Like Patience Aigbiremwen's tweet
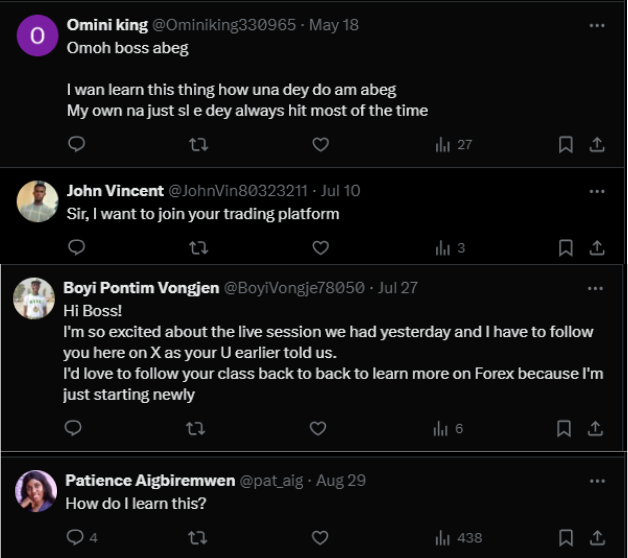Image resolution: width=628 pixels, height=558 pixels. click(318, 537)
